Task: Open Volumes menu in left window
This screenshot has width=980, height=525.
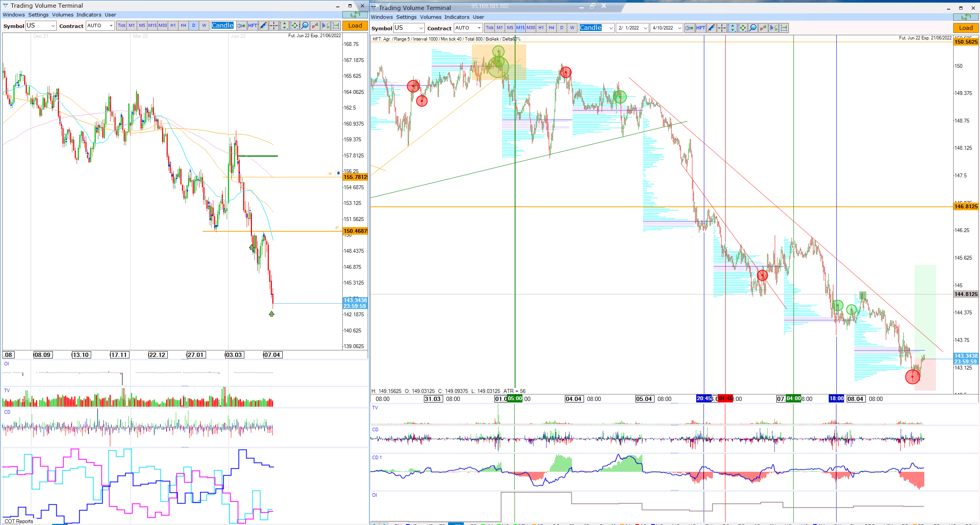Action: tap(63, 15)
